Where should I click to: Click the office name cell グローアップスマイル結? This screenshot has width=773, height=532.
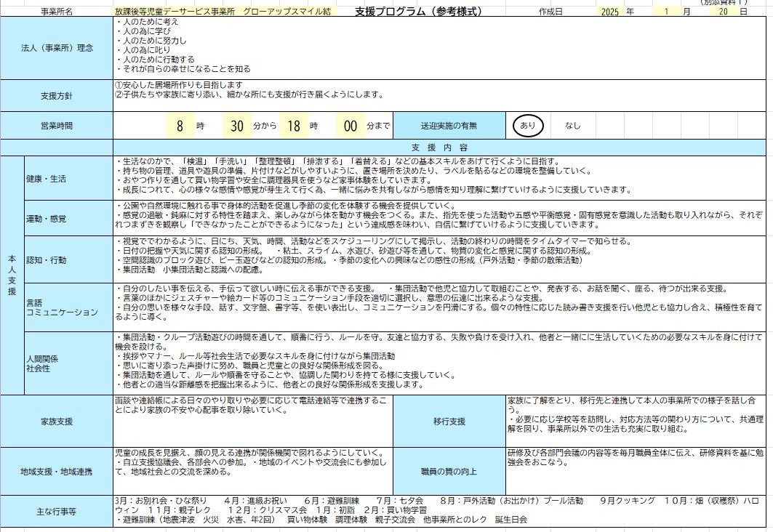[223, 12]
